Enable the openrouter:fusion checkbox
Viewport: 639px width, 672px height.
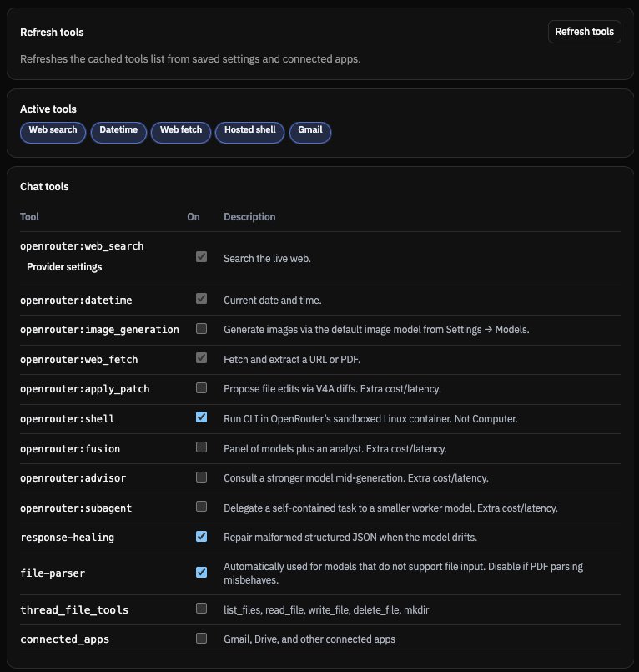(201, 447)
